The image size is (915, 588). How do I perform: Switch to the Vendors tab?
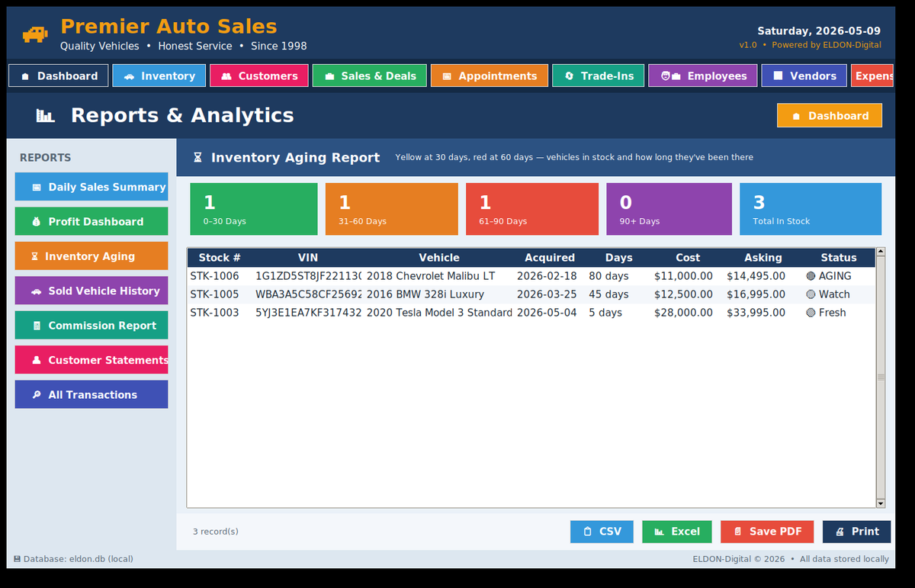pyautogui.click(x=804, y=76)
